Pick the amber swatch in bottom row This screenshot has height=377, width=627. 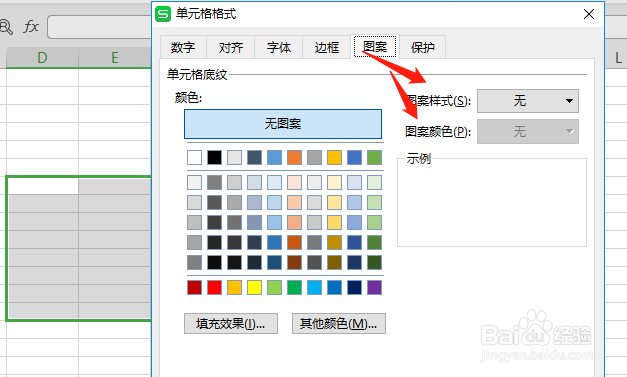[234, 287]
